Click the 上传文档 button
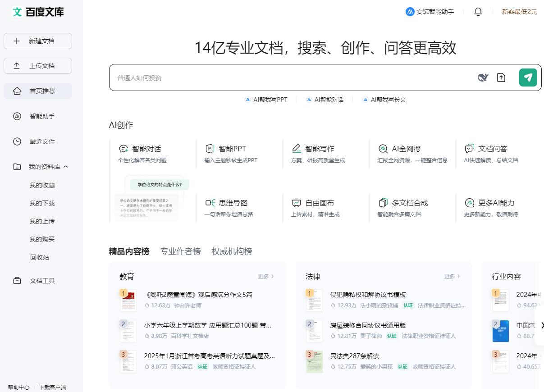 (38, 66)
